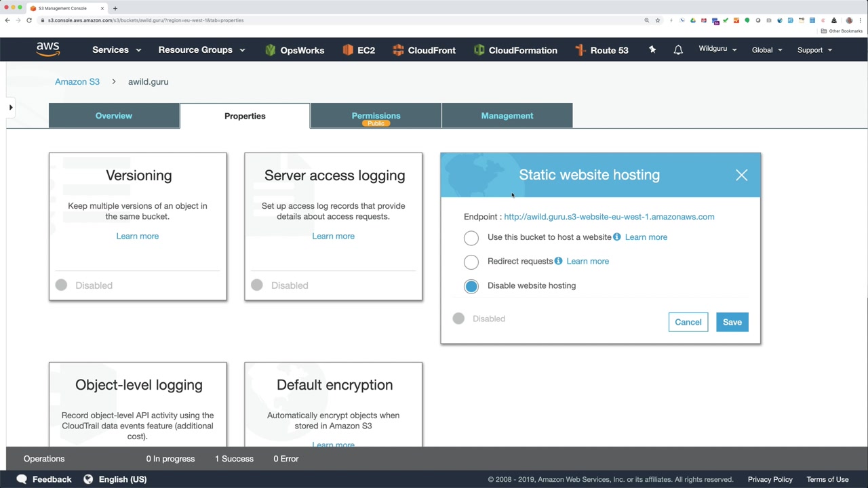Bookmark this page with the star
Screen dimensions: 868x488
(x=658, y=20)
